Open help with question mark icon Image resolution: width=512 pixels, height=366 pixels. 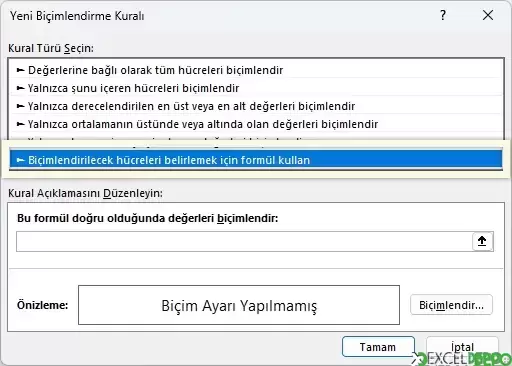tap(443, 15)
